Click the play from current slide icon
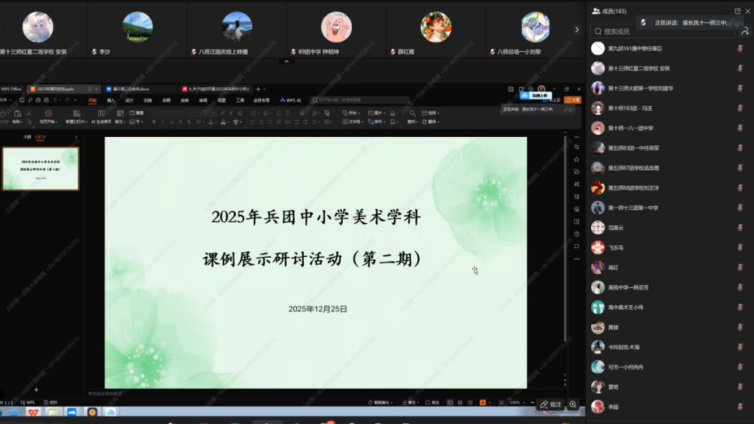This screenshot has width=754, height=424. click(48, 113)
